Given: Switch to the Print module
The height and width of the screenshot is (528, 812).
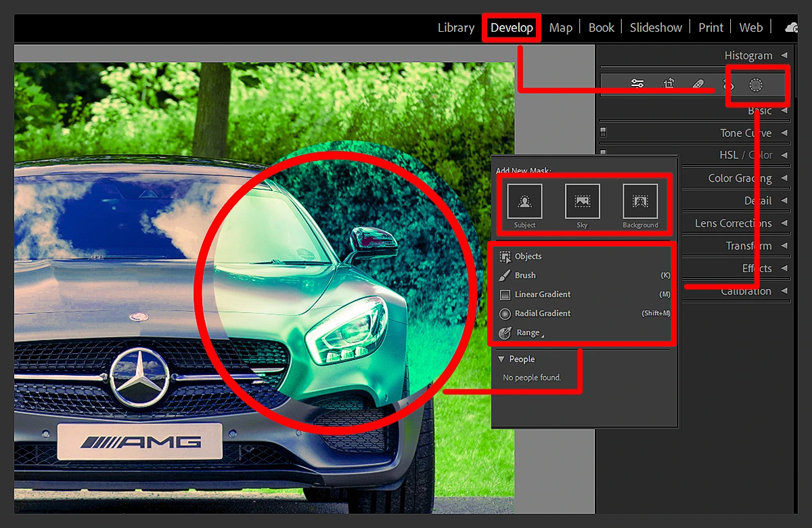Looking at the screenshot, I should [x=711, y=28].
